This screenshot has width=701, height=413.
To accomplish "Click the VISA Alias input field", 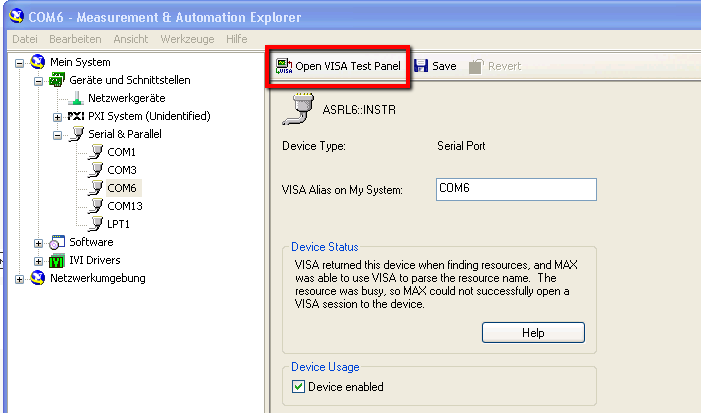I will click(x=516, y=189).
